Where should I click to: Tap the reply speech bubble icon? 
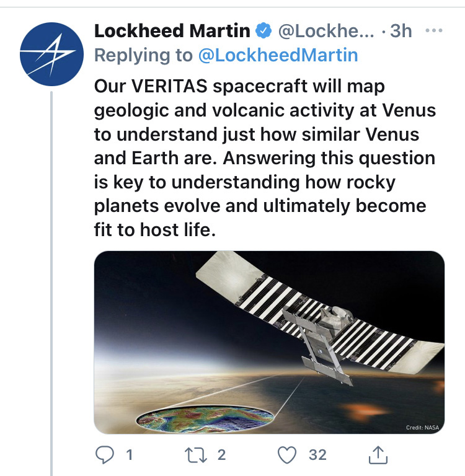pos(105,454)
